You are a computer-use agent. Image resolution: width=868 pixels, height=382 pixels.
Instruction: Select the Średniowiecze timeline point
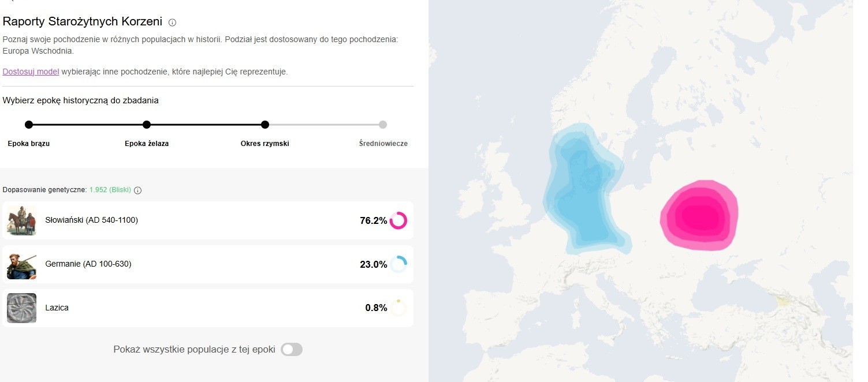(383, 125)
